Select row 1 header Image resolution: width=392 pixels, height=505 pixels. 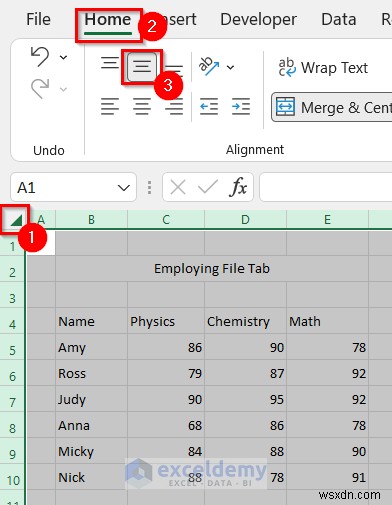click(12, 247)
